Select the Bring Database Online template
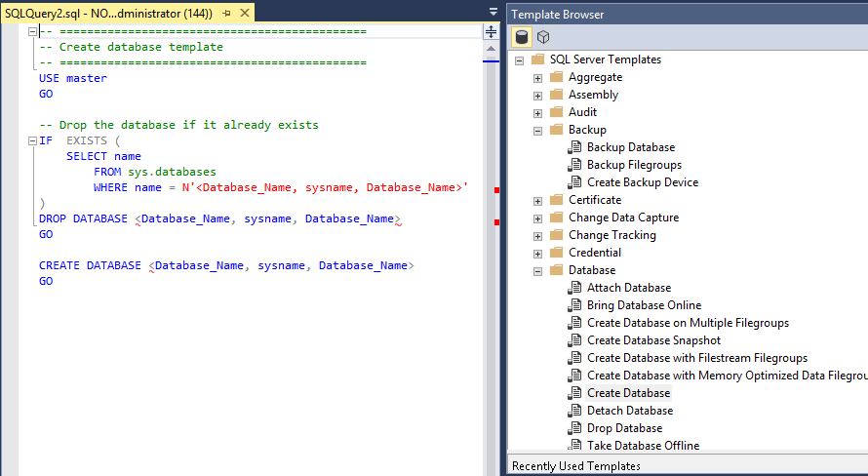The height and width of the screenshot is (476, 868). [644, 305]
